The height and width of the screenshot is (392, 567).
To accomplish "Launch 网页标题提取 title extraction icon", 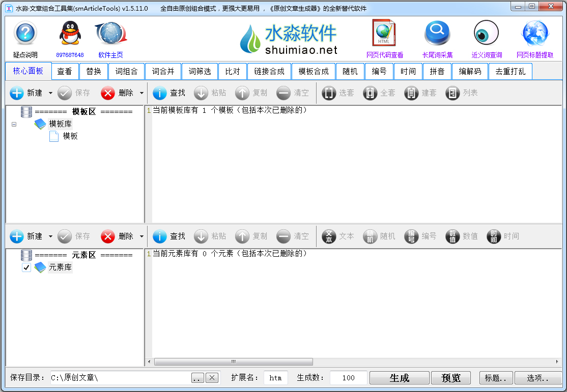I will point(534,33).
